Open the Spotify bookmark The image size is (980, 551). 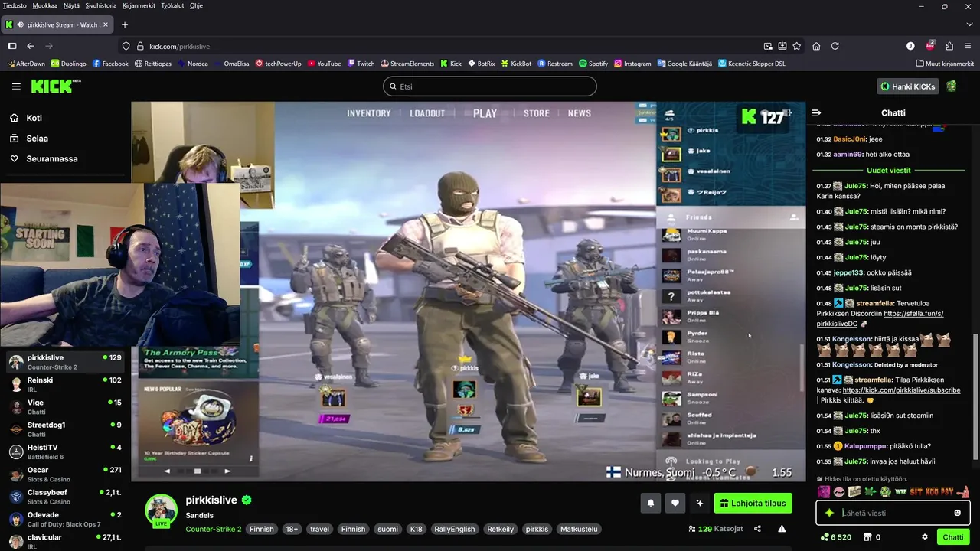tap(593, 64)
